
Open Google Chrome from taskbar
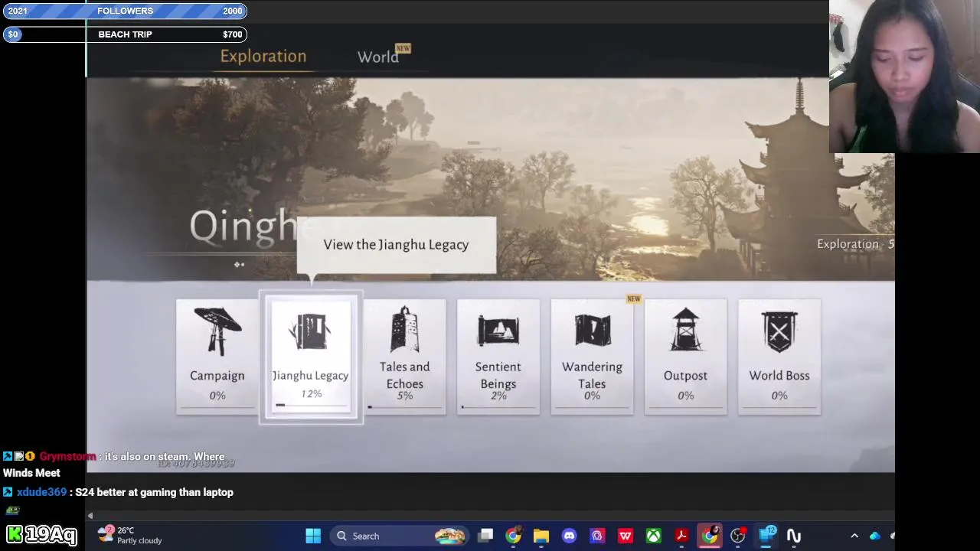click(513, 536)
